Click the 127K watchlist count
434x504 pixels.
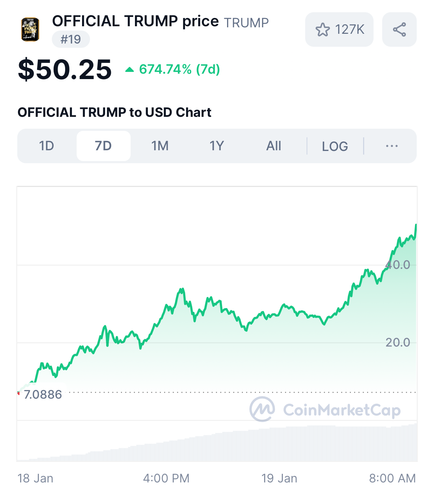pos(349,29)
